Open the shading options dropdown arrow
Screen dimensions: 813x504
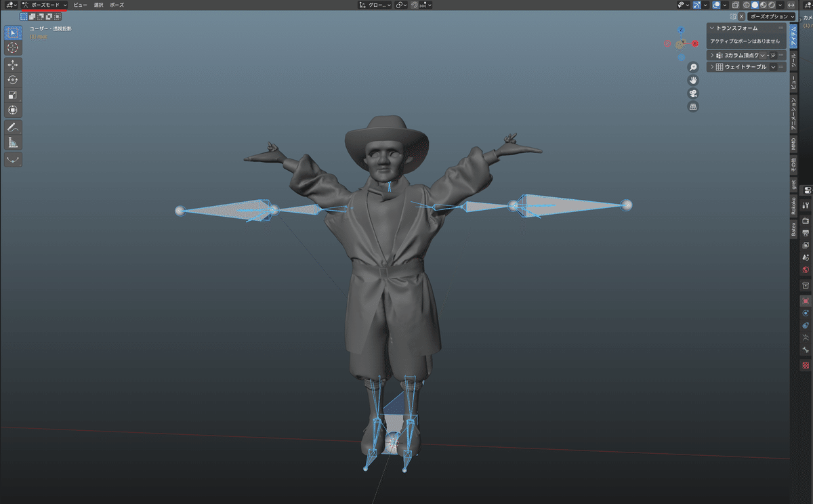780,5
